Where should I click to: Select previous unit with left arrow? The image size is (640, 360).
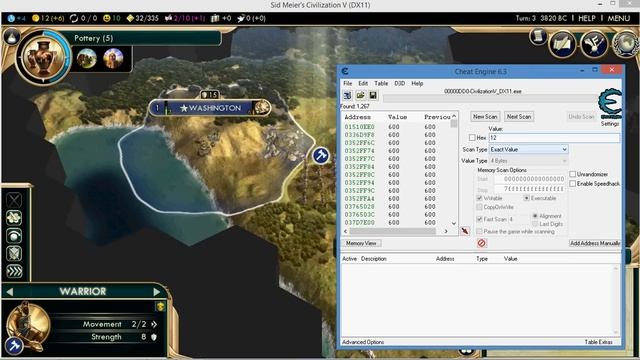point(10,291)
